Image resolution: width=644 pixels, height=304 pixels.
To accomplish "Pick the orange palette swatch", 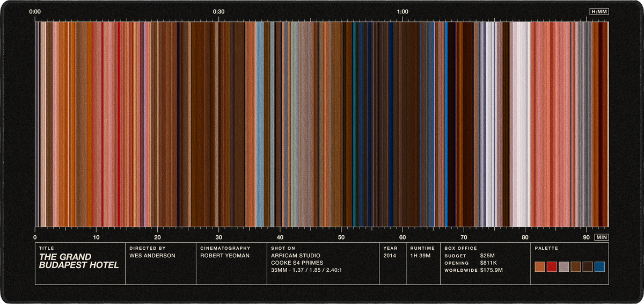I will (540, 266).
